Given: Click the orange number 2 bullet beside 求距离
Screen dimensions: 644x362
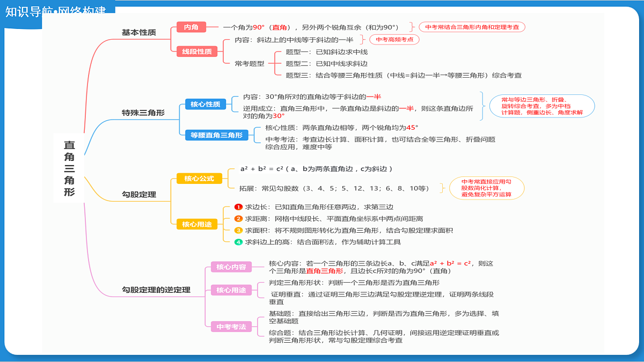Looking at the screenshot, I should point(239,218).
